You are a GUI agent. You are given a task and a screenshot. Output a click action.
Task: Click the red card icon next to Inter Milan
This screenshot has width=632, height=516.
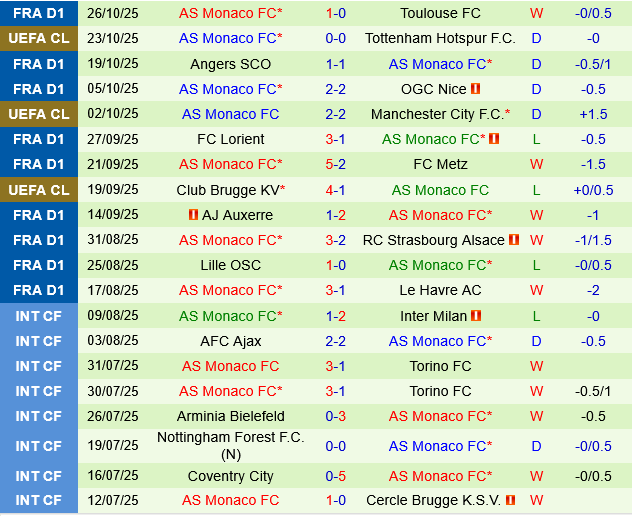click(x=477, y=316)
